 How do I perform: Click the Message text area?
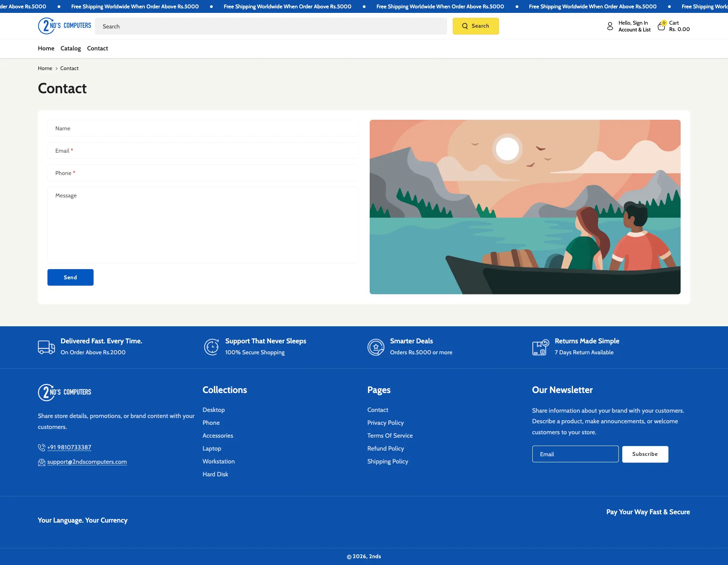(x=203, y=225)
